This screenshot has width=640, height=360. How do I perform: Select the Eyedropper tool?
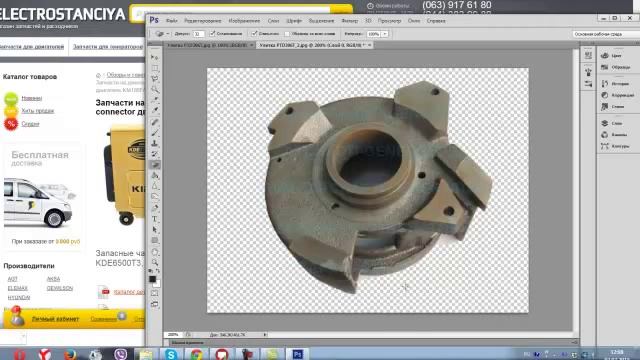click(x=155, y=110)
